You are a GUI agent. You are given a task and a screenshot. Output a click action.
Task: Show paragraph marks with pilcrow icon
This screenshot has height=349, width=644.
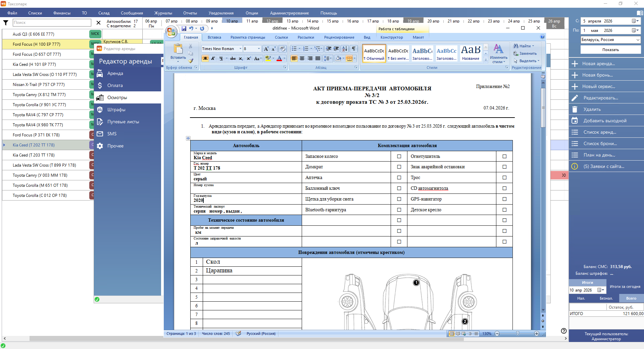click(354, 49)
